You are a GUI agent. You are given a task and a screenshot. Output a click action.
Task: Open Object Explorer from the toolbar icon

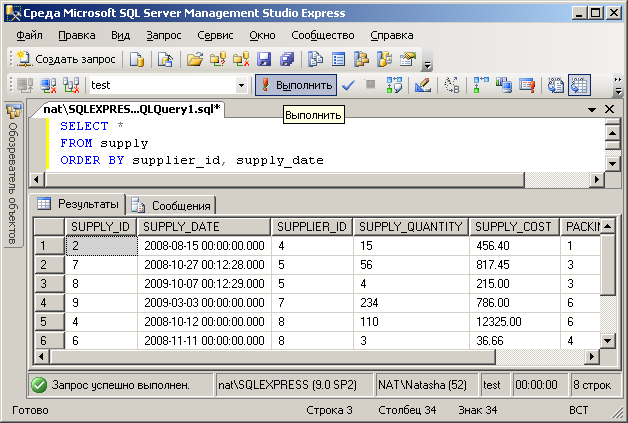(361, 59)
